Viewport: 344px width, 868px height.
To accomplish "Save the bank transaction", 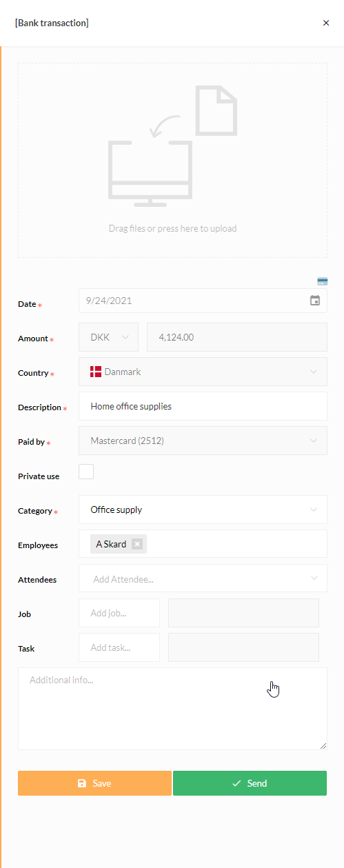I will tap(94, 783).
